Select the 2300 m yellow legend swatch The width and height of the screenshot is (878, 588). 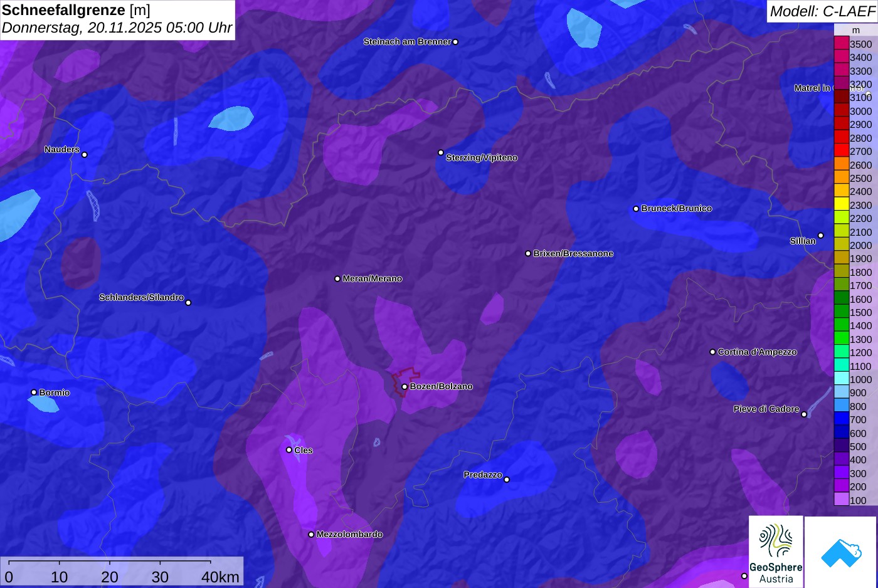click(x=841, y=205)
